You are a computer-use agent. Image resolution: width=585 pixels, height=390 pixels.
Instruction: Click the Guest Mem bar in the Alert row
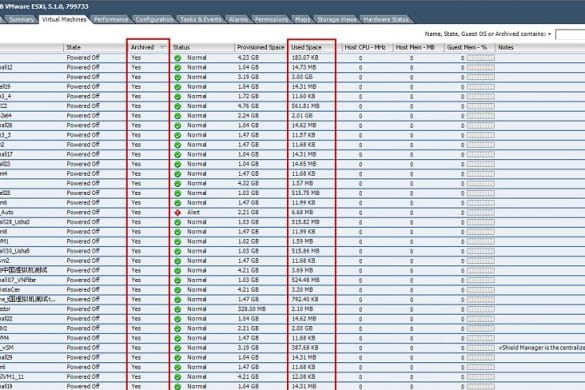481,213
